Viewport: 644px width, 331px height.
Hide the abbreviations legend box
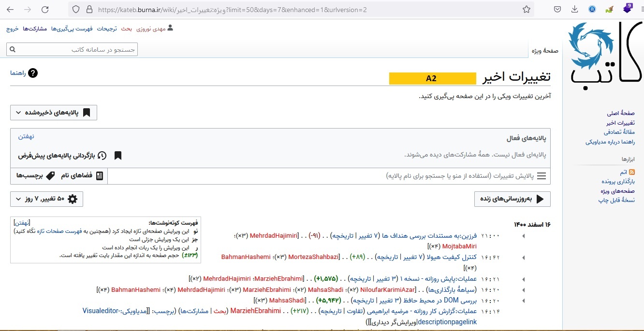(x=22, y=223)
